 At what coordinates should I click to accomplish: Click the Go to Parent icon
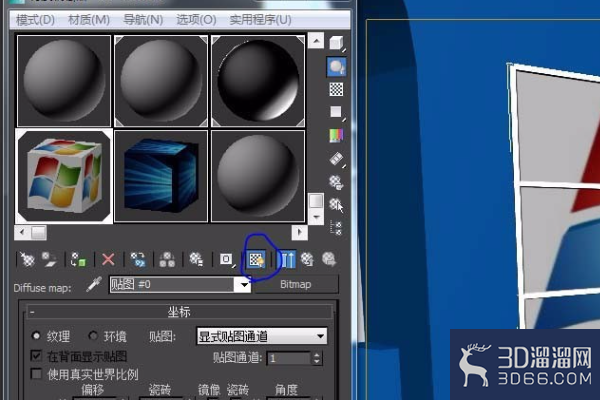pyautogui.click(x=307, y=259)
